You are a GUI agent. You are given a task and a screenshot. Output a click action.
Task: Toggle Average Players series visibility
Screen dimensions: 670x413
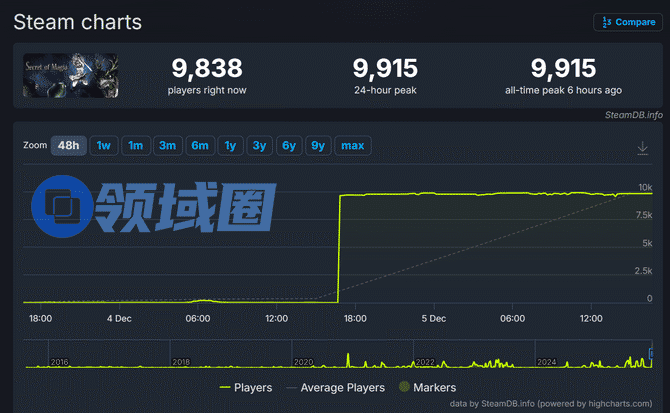(335, 387)
